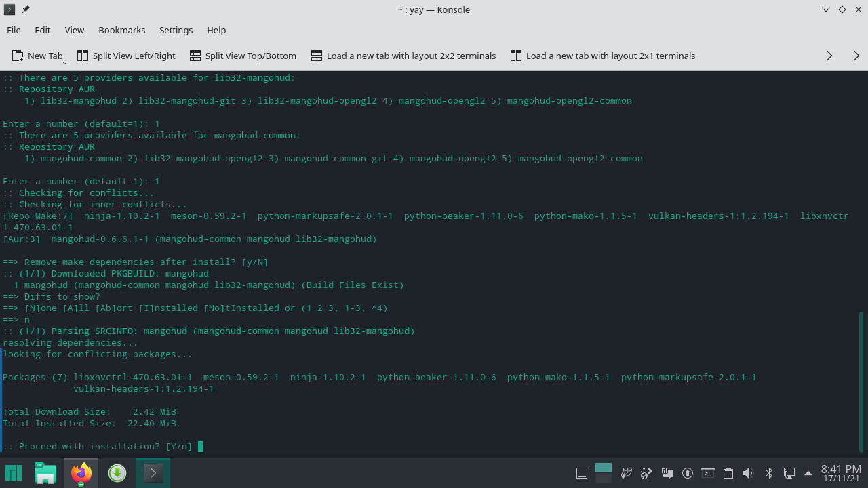
Task: Click 'looking for conflicting packages...' text
Action: coord(98,354)
